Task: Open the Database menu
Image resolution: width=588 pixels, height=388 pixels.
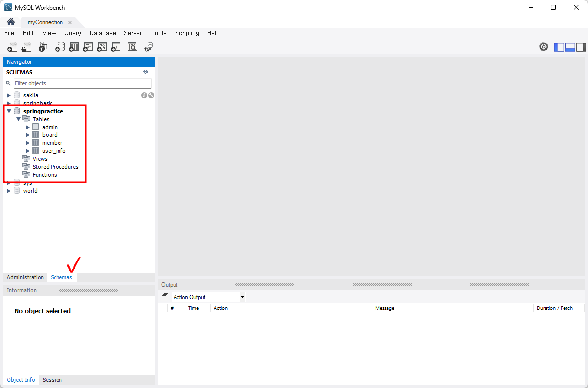Action: [x=103, y=33]
